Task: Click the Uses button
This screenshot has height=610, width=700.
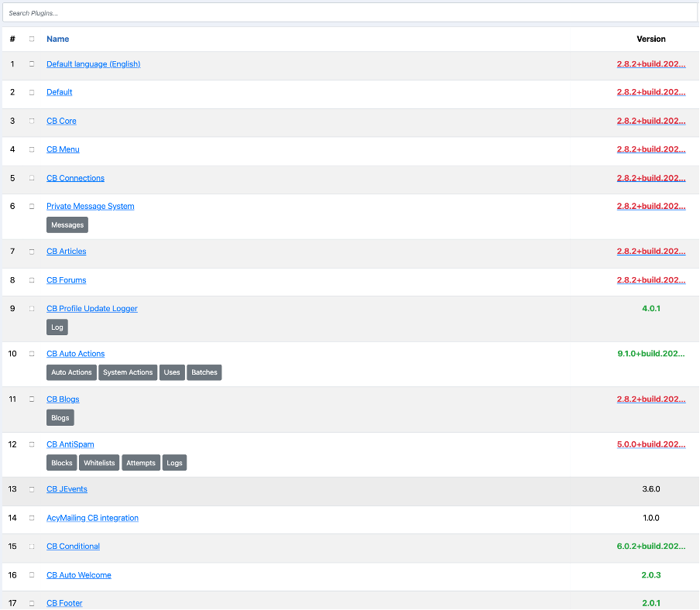Action: (x=172, y=372)
